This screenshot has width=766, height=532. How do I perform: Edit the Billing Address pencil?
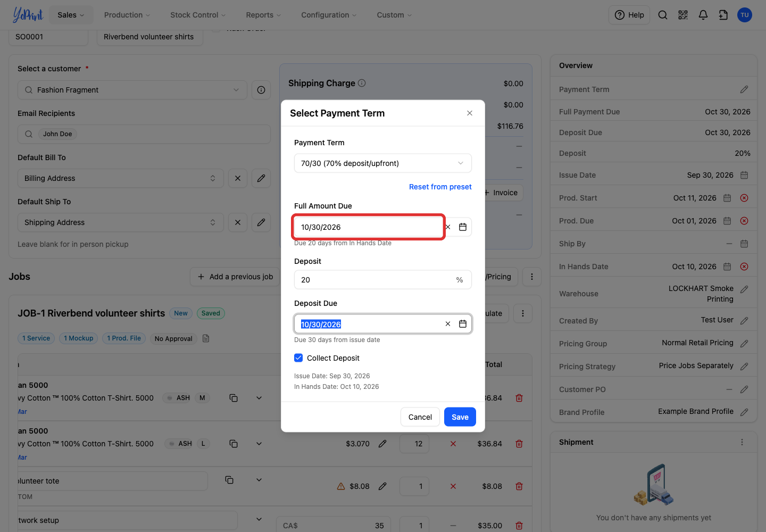261,178
